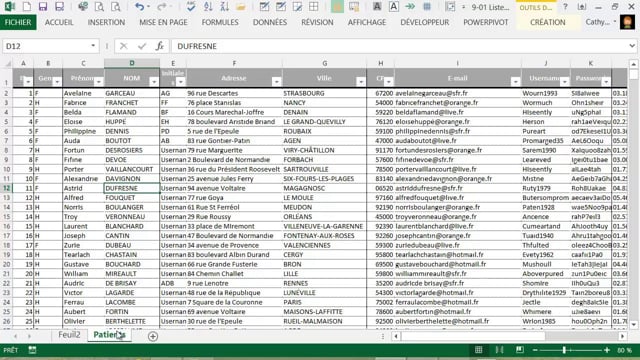Open the Insert Function fx dialog

click(160, 46)
